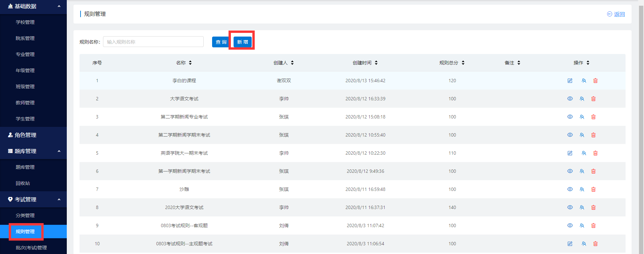Click the 返回 link

click(616, 14)
